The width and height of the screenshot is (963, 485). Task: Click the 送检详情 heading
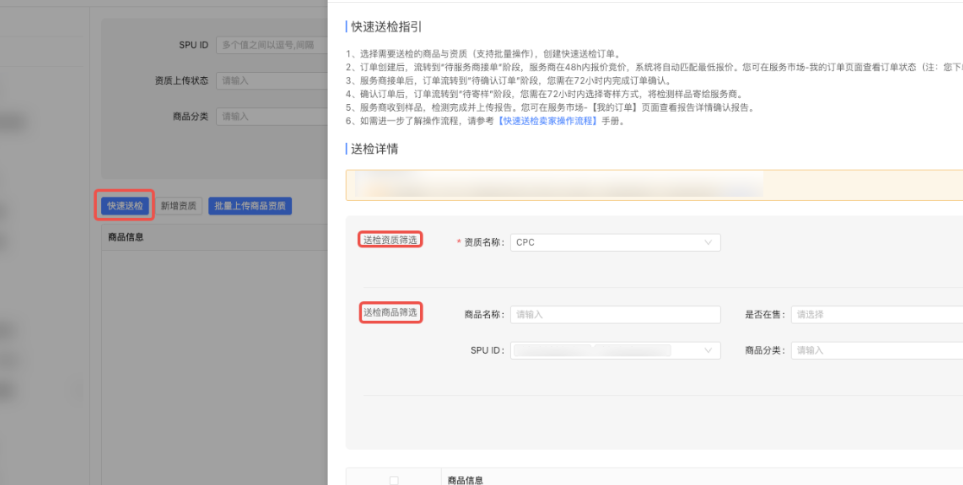tap(375, 149)
